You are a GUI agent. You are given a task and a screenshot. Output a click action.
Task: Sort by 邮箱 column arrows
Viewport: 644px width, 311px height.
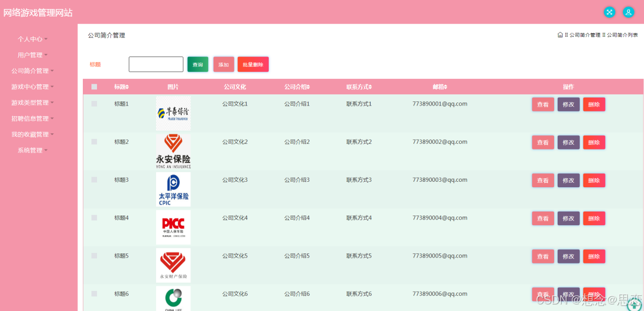tap(445, 87)
